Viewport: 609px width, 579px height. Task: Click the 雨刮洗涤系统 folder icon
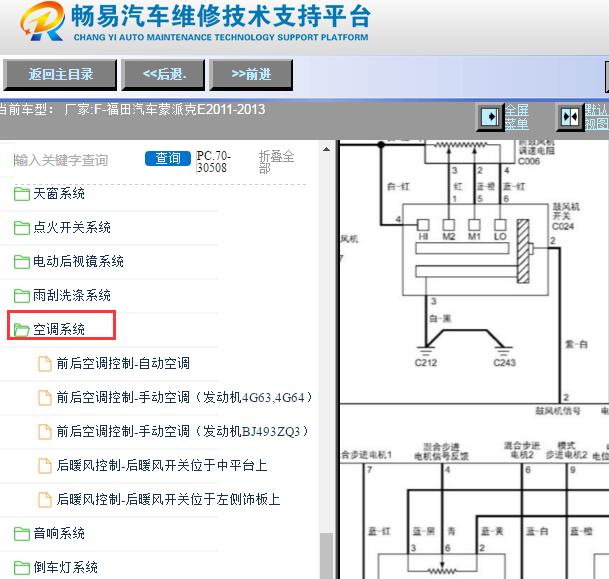(x=22, y=296)
